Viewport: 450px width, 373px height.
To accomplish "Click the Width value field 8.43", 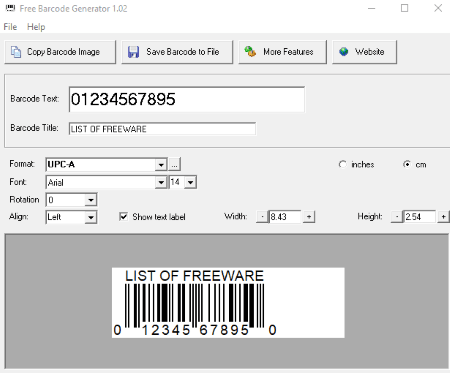I will tap(285, 217).
